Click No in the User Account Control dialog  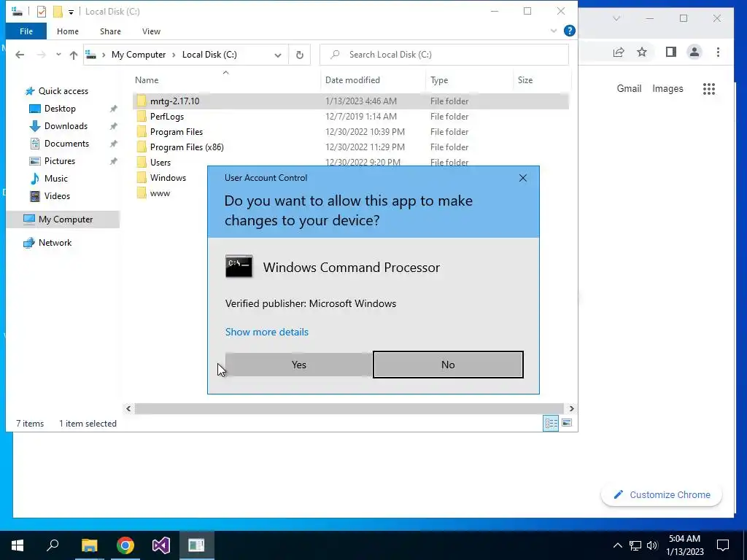[x=448, y=365]
